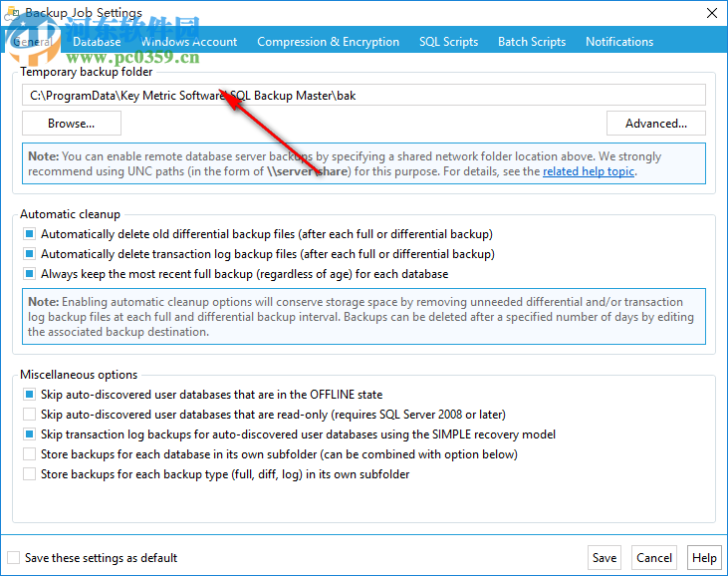Toggle always keep most recent full backup
The image size is (728, 576).
29,274
